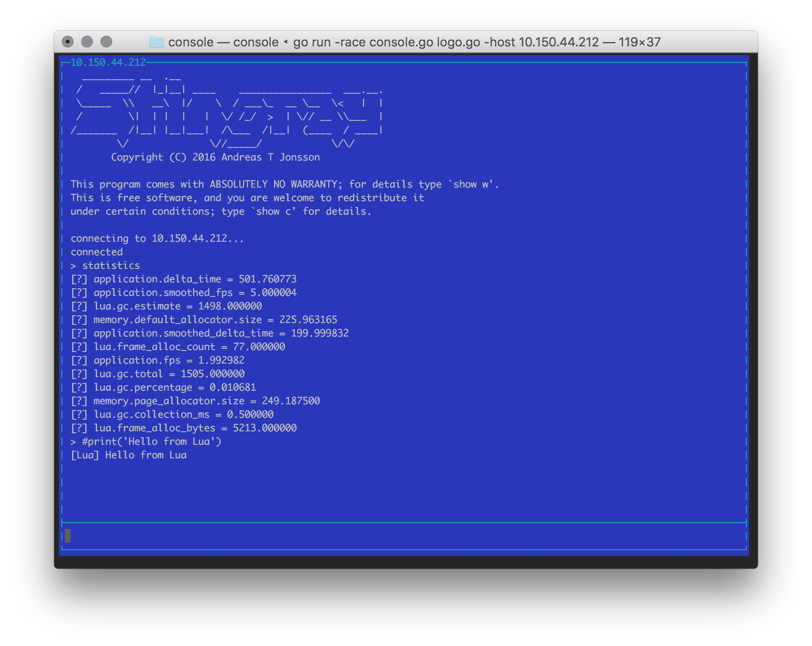
Task: Click the lua.gc.collection_ms = 0.500000 line
Action: (x=172, y=414)
